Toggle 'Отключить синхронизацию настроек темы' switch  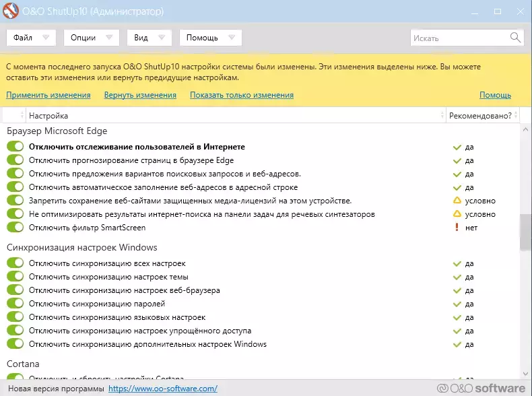pos(15,276)
